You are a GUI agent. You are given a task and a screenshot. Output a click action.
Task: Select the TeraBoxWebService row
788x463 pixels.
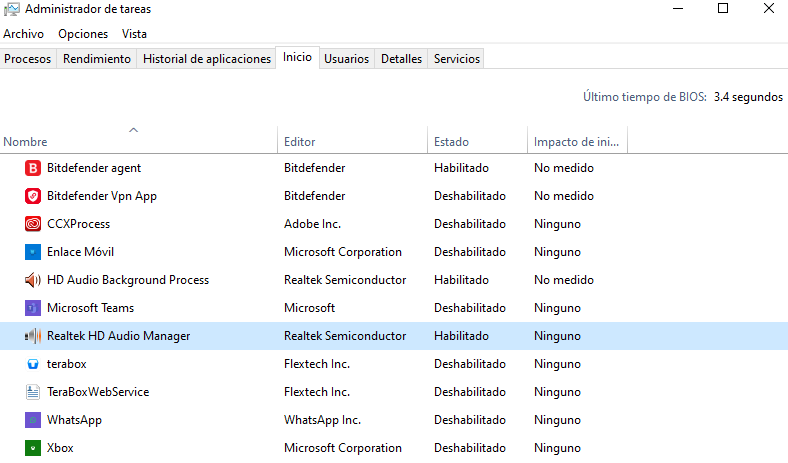[x=98, y=392]
